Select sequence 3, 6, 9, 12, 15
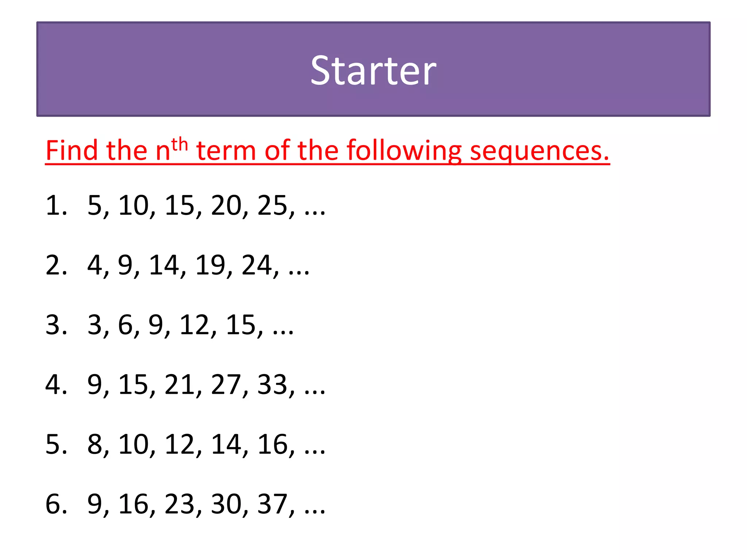747x560 pixels. pos(190,325)
